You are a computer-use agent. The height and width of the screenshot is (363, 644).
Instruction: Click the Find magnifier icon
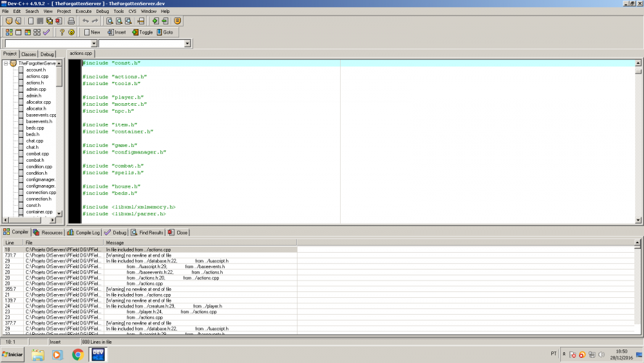109,21
